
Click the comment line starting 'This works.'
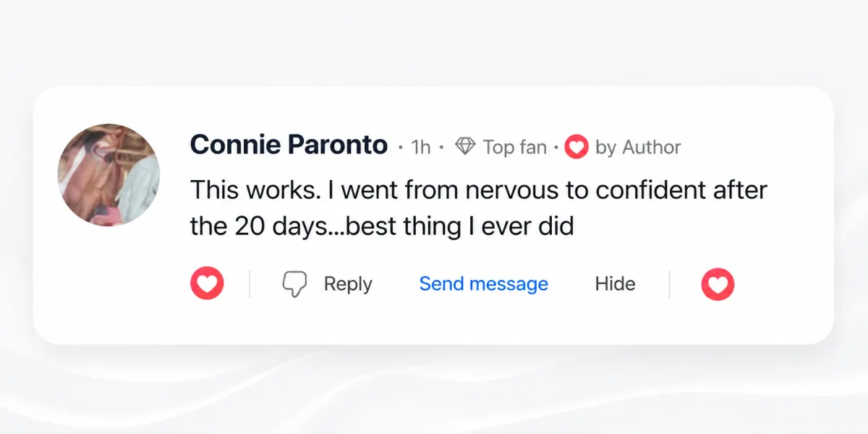point(479,190)
